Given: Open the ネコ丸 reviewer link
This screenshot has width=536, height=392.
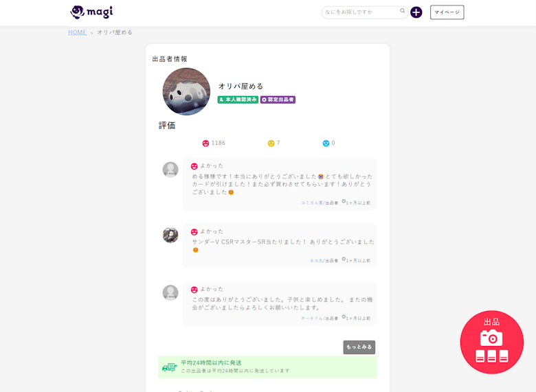Looking at the screenshot, I should click(316, 261).
